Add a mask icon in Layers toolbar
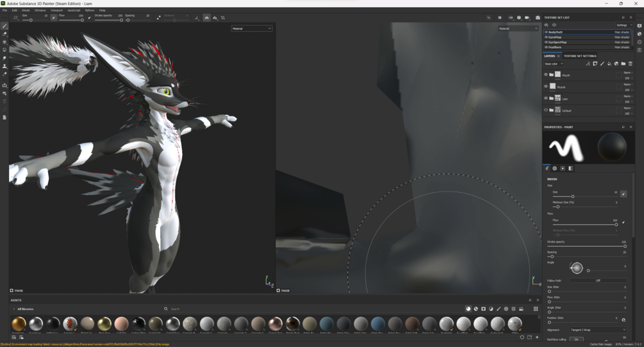The width and height of the screenshot is (644, 347). coord(595,63)
